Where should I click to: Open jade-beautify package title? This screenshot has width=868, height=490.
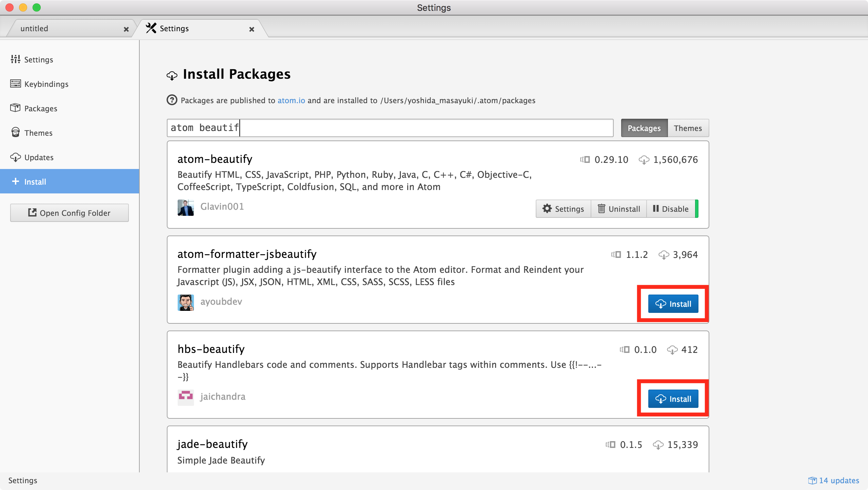pyautogui.click(x=213, y=444)
